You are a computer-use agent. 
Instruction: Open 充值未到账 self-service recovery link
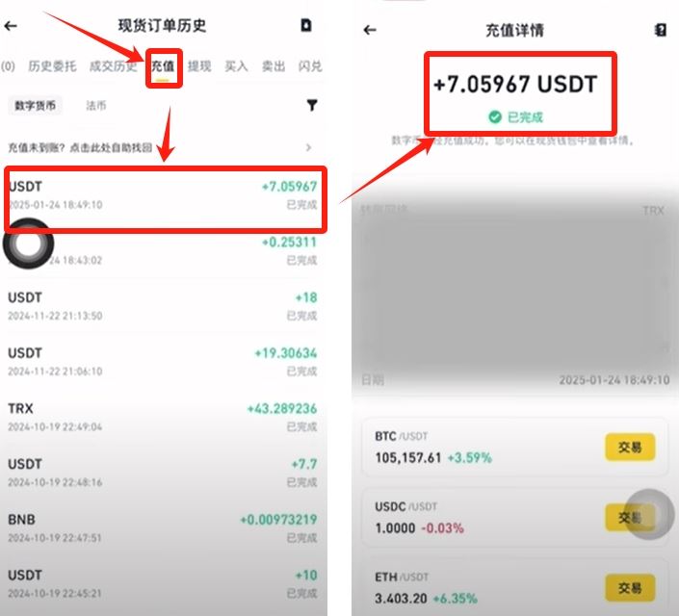click(x=80, y=147)
